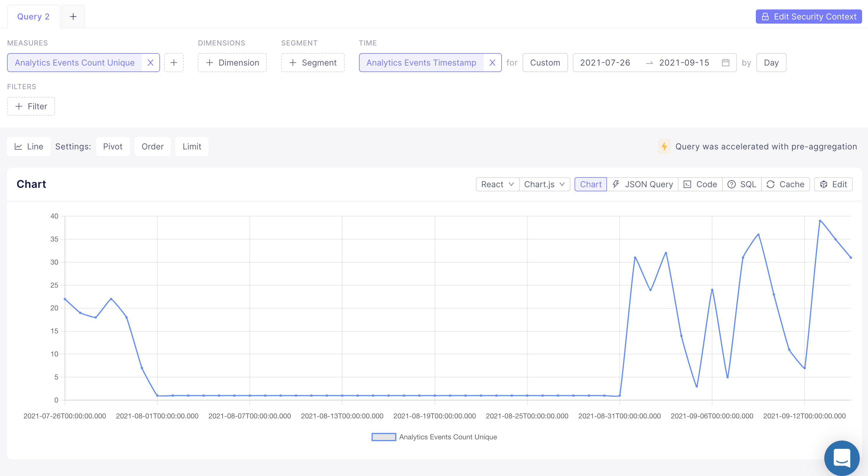Switch to the Chart view

(590, 184)
